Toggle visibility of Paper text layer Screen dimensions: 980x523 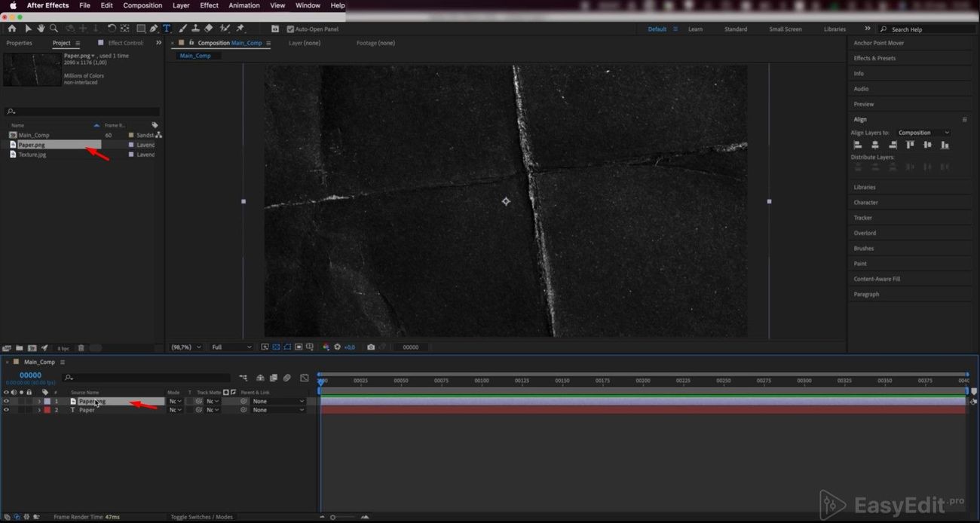(6, 410)
